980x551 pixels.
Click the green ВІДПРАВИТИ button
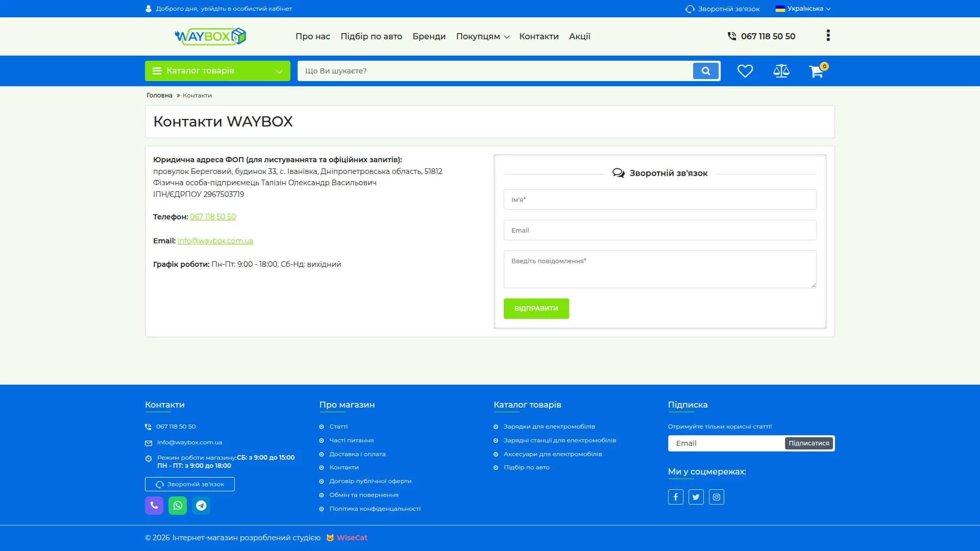point(536,309)
